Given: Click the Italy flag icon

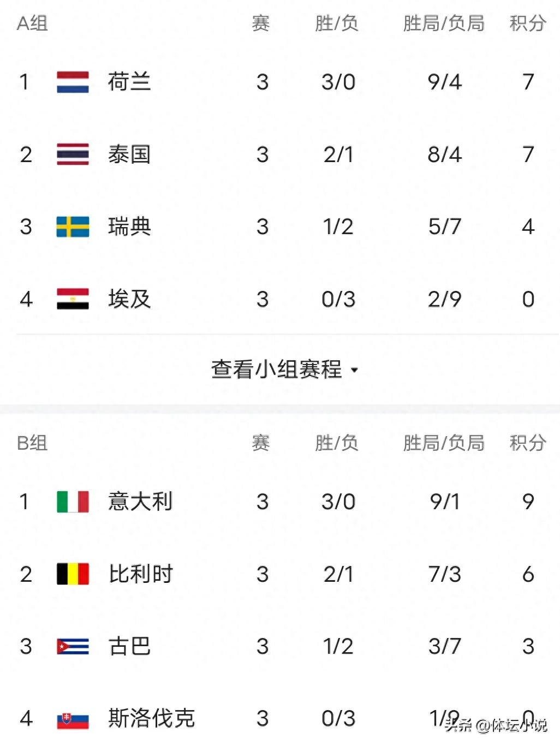Looking at the screenshot, I should point(73,502).
